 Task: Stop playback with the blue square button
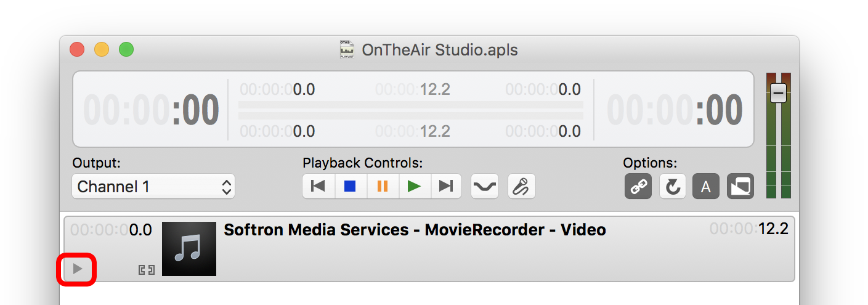tap(351, 186)
